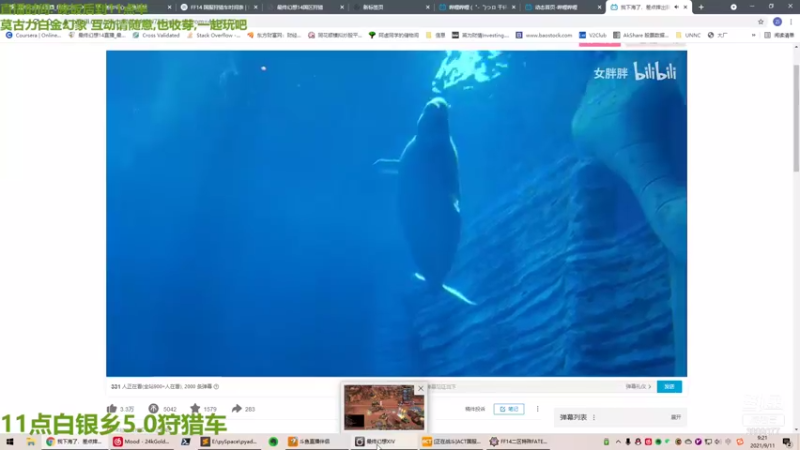Click the 笔记 notes button
The width and height of the screenshot is (800, 450).
tap(509, 409)
